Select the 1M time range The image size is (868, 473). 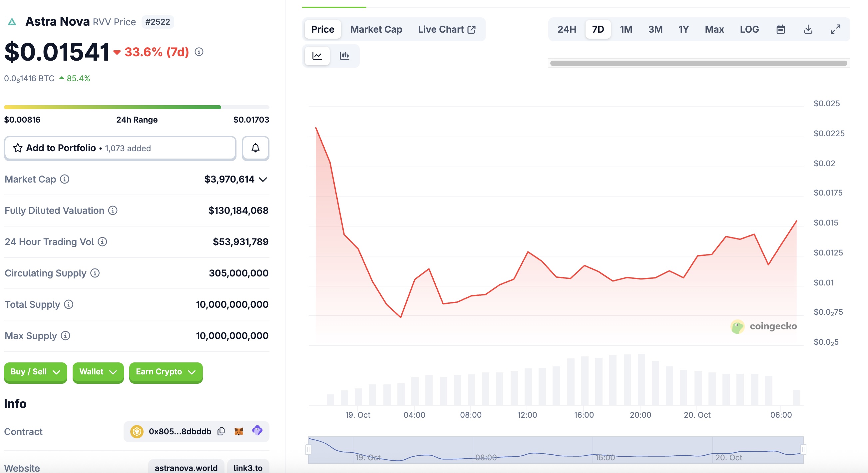point(626,29)
